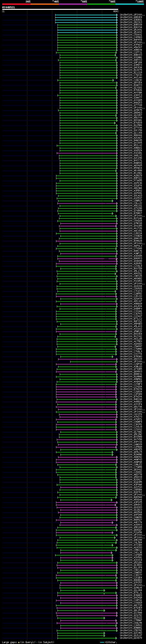Image resolution: width=146 pixels, height=644 pixels.
Task: Select hit label UniRef100_C4WGV9
Action: point(131,445)
